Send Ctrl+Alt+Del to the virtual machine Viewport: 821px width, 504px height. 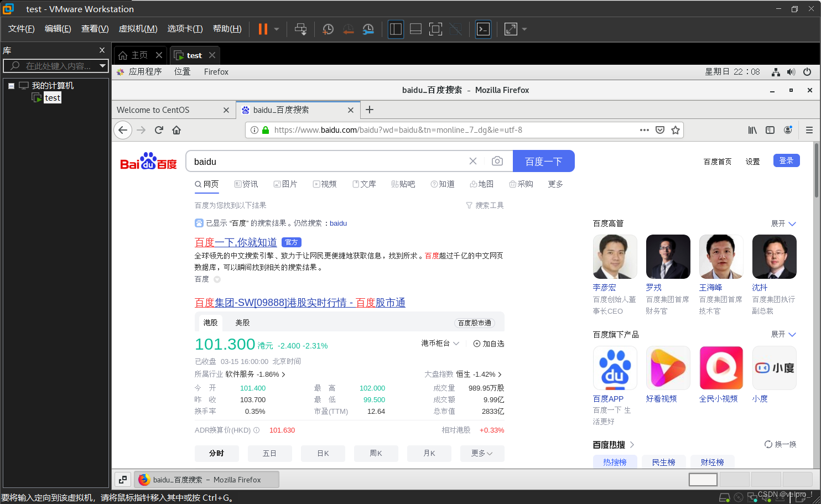point(300,29)
